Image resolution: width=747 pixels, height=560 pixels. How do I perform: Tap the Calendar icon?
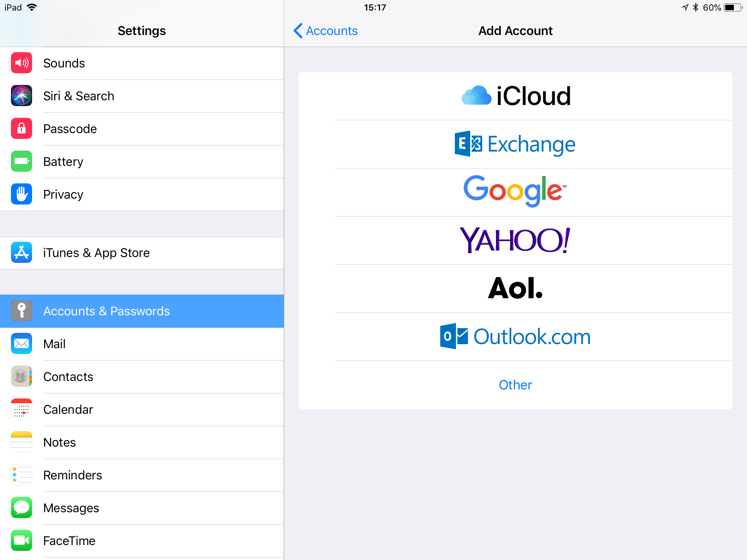click(x=22, y=409)
